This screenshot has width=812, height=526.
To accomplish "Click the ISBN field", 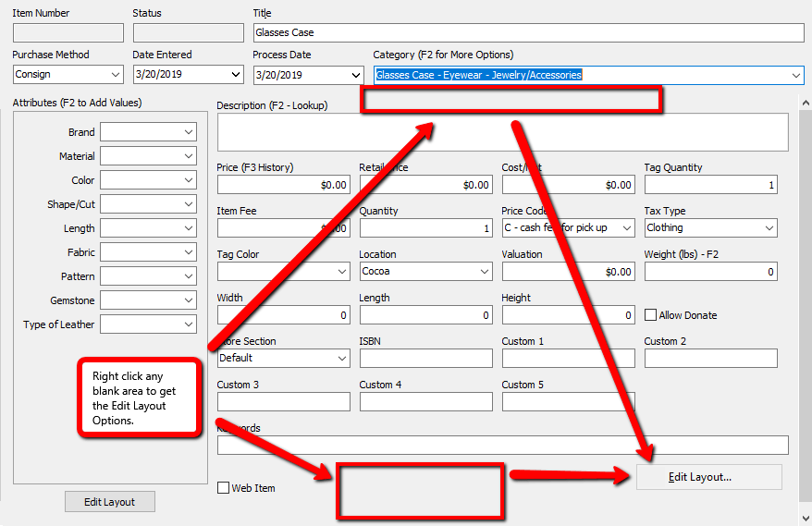I will pos(425,359).
